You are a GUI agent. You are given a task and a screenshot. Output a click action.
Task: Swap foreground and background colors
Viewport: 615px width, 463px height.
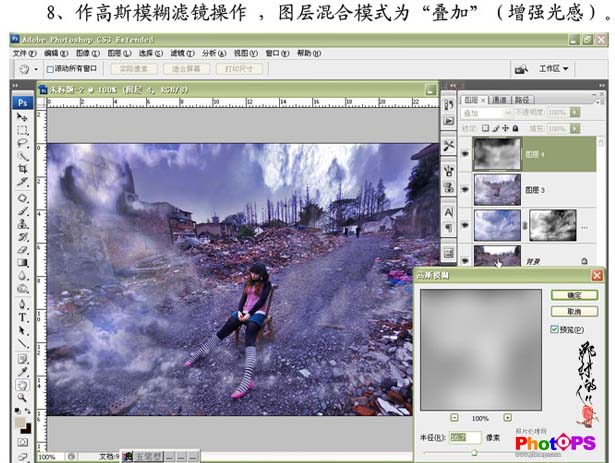(x=27, y=411)
